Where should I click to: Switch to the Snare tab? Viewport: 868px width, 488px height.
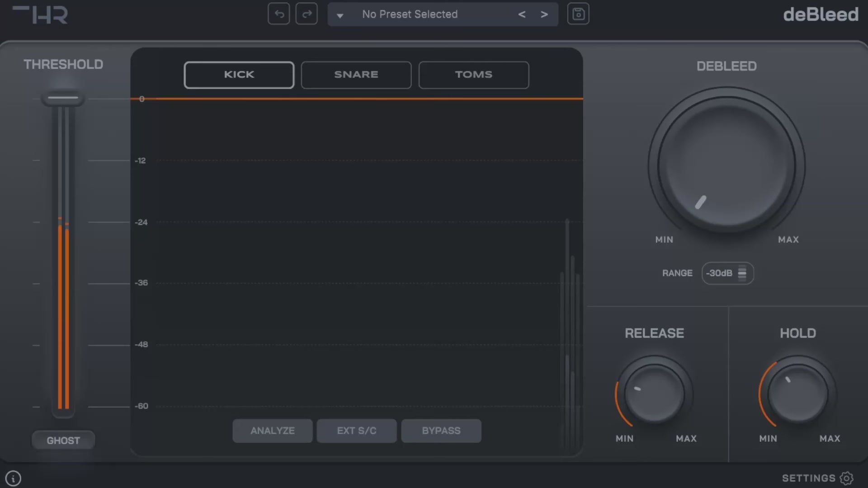[356, 75]
